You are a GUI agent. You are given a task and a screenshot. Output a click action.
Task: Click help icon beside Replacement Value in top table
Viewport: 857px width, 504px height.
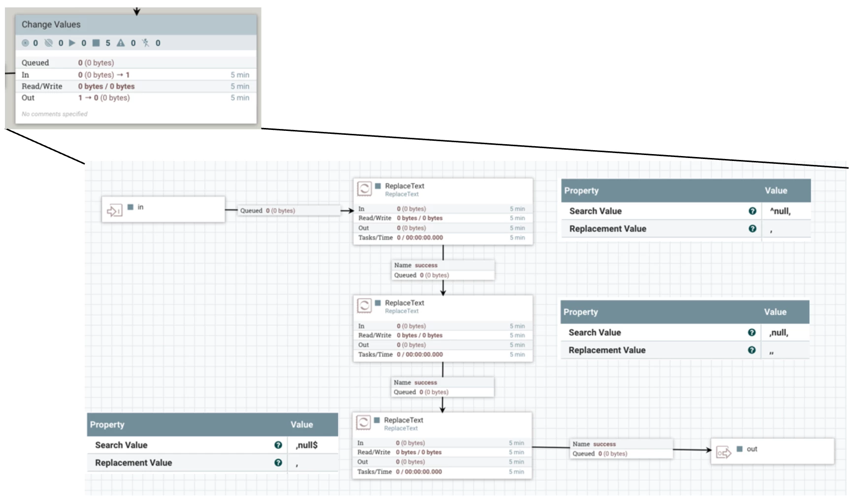pyautogui.click(x=752, y=228)
